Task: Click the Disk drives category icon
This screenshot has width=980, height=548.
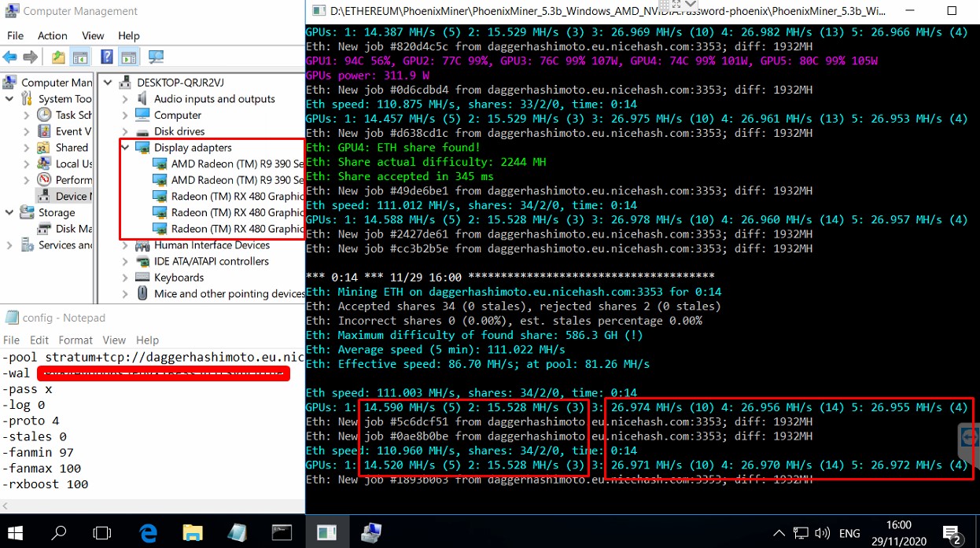Action: tap(142, 131)
